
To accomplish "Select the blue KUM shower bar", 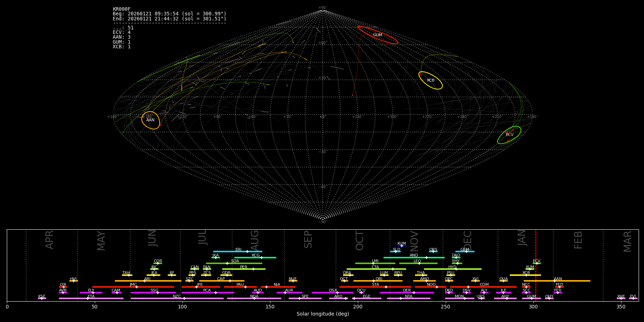I will (402, 246).
